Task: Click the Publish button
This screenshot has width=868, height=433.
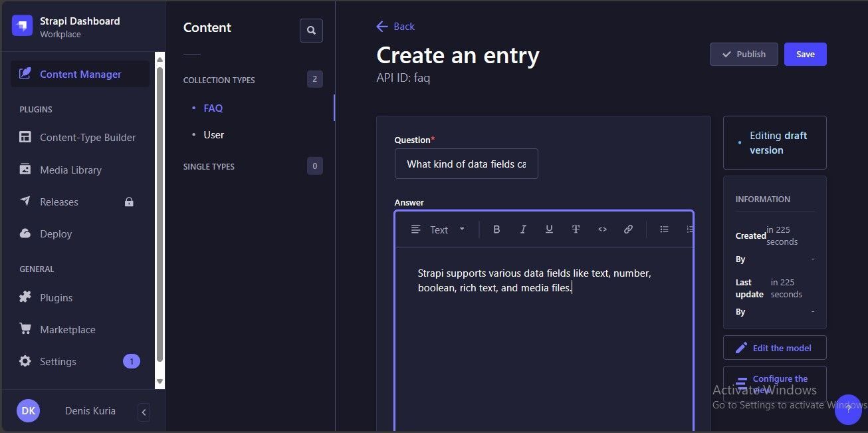Action: [x=744, y=54]
